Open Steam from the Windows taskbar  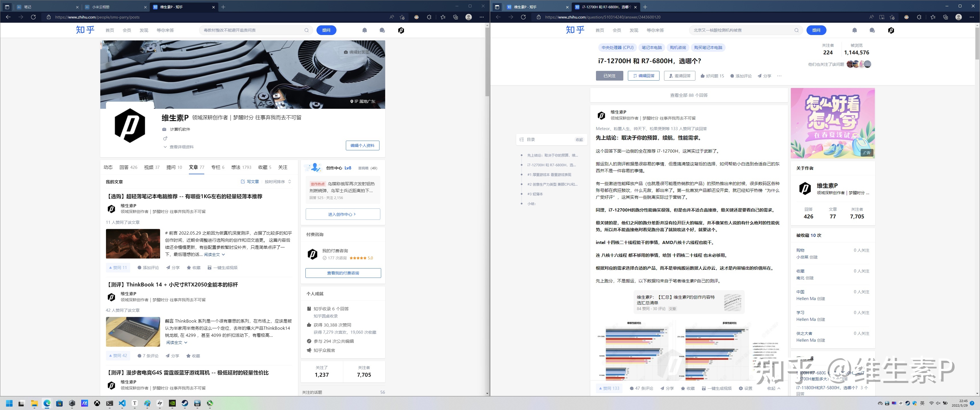pos(185,403)
